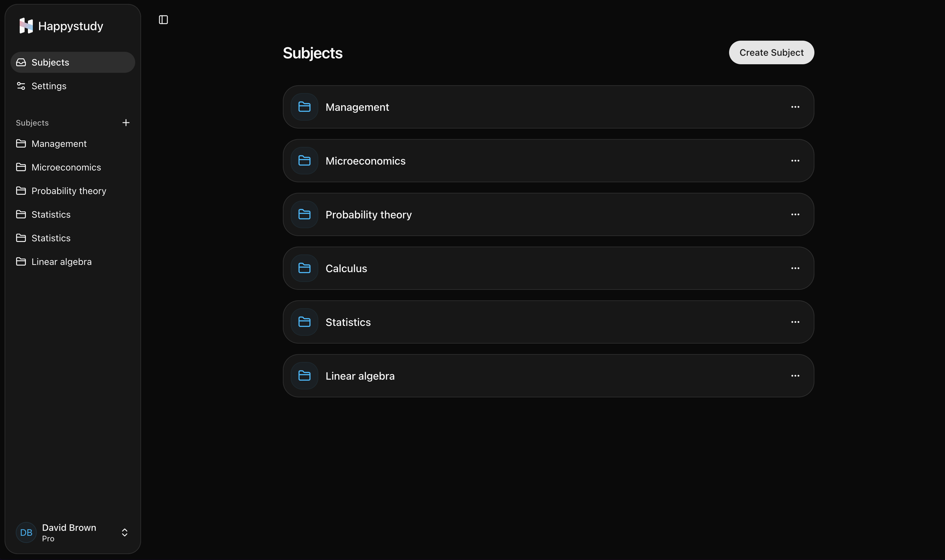Click the Create Subject button

click(x=771, y=52)
